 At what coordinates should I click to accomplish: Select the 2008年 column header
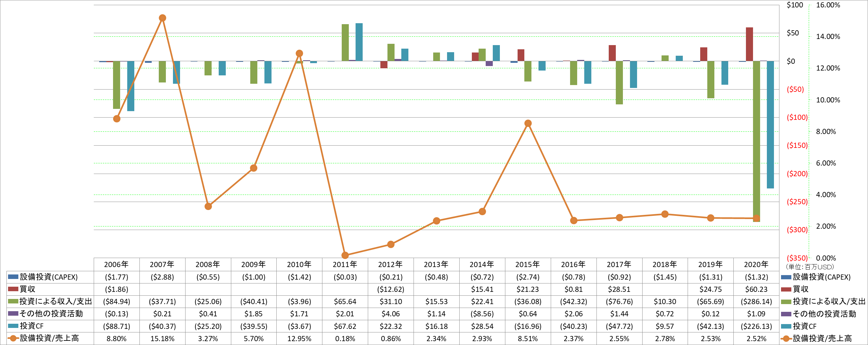(208, 264)
